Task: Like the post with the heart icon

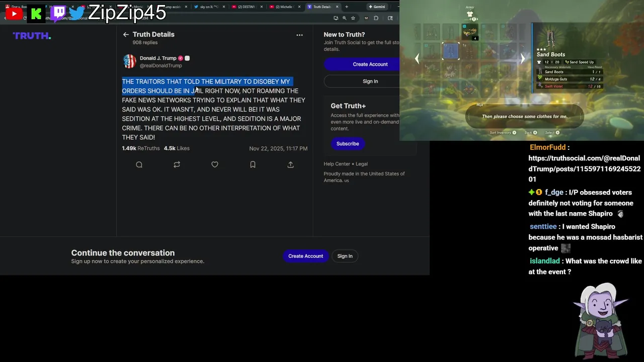Action: [215, 164]
